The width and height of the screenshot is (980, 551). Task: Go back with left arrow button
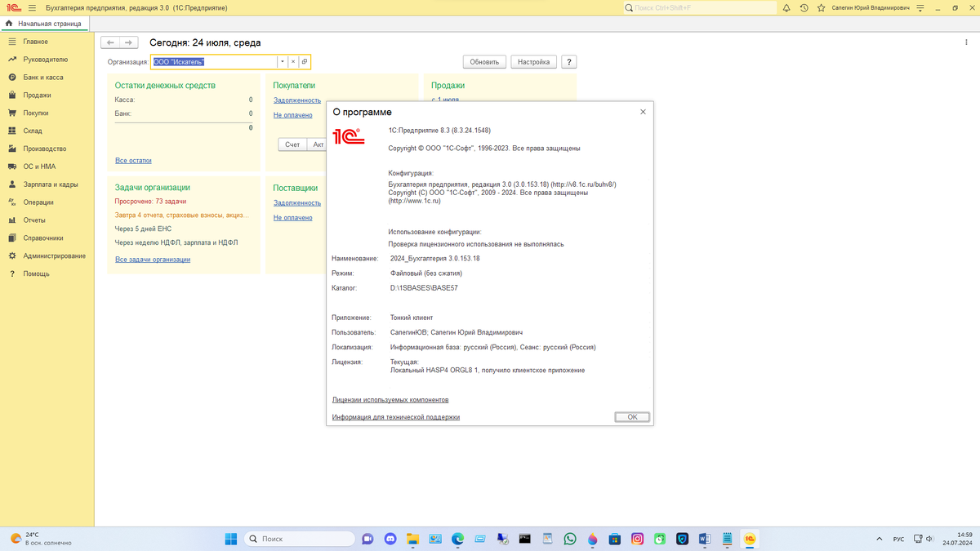110,42
